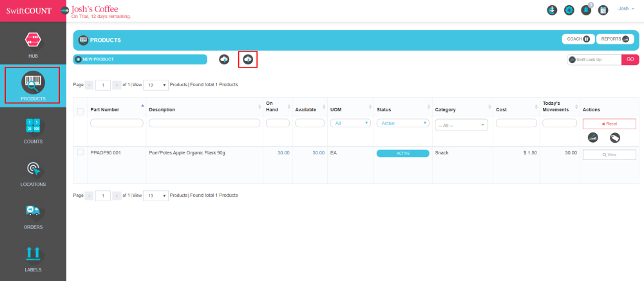Reset the table filters
This screenshot has width=644, height=281.
click(x=609, y=123)
